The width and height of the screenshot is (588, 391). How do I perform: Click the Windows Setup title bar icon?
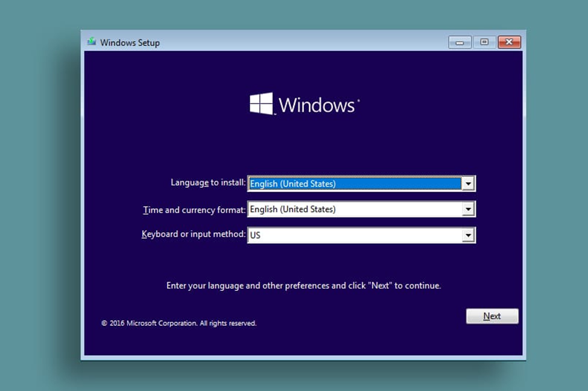point(92,42)
